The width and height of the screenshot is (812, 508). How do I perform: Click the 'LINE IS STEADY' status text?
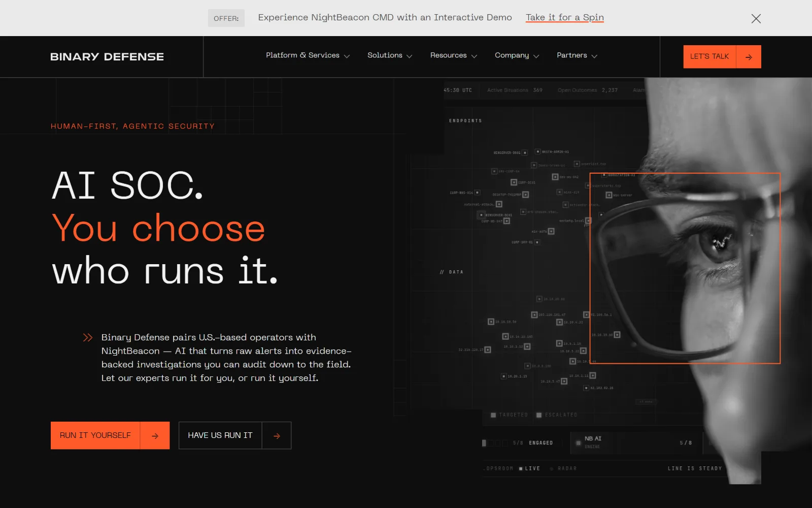(x=695, y=468)
